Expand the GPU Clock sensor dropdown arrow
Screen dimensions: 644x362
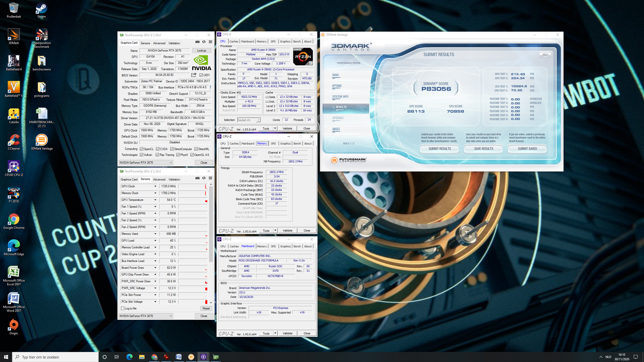coord(155,186)
